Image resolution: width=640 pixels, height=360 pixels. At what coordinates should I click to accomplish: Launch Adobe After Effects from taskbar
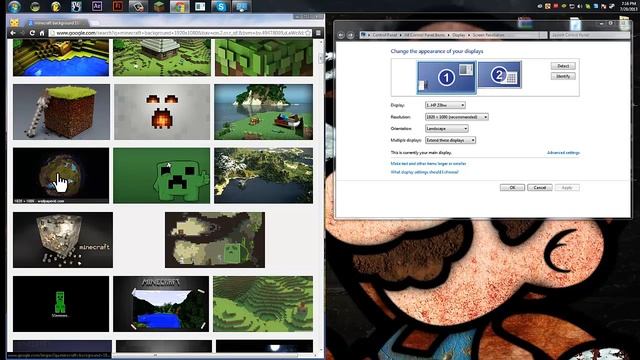(97, 6)
